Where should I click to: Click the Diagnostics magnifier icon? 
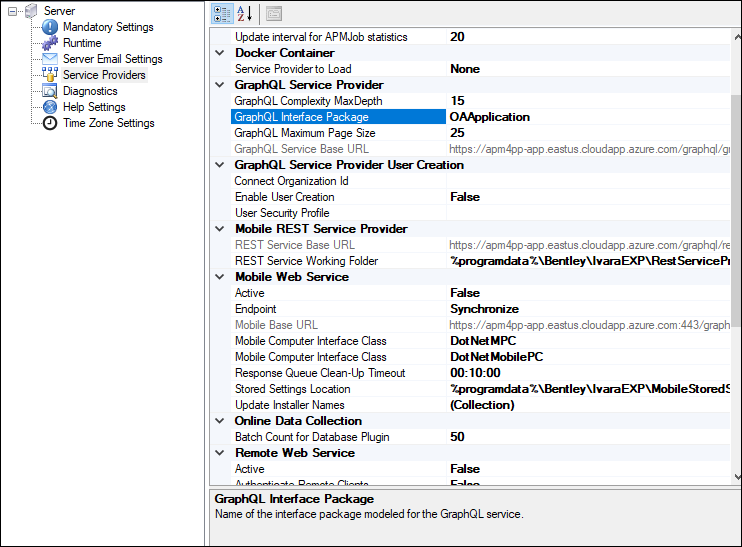pos(50,91)
